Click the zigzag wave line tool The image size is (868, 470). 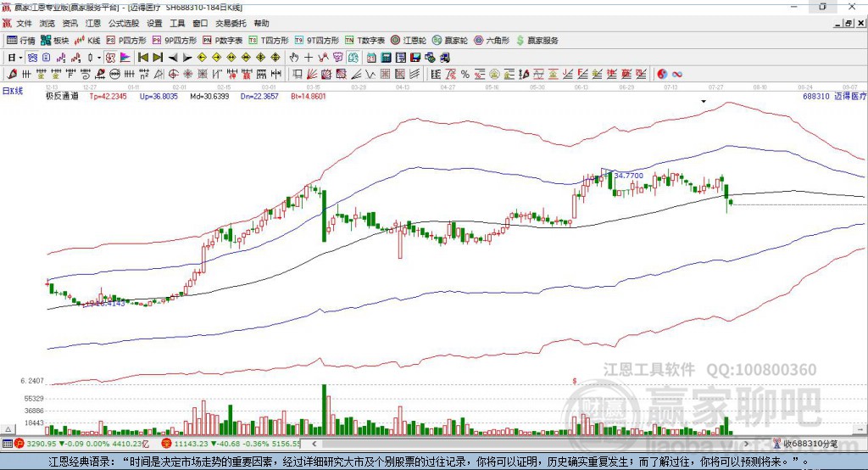pos(370,74)
